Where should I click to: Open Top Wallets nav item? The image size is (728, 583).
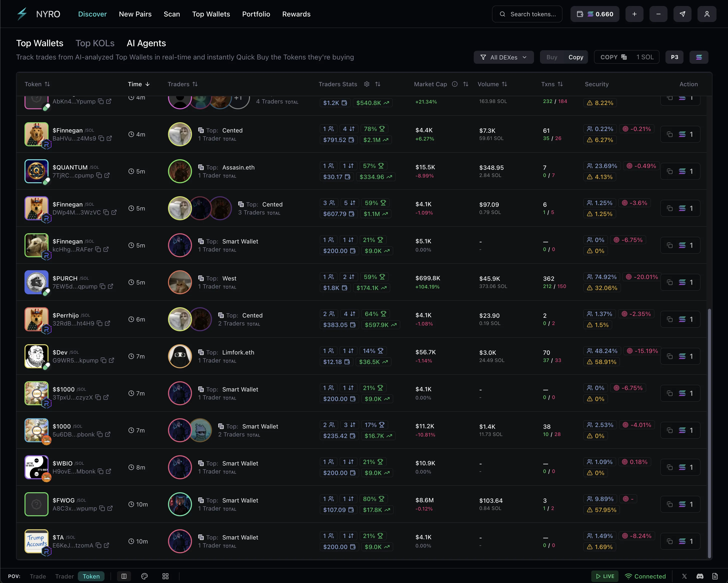click(211, 14)
